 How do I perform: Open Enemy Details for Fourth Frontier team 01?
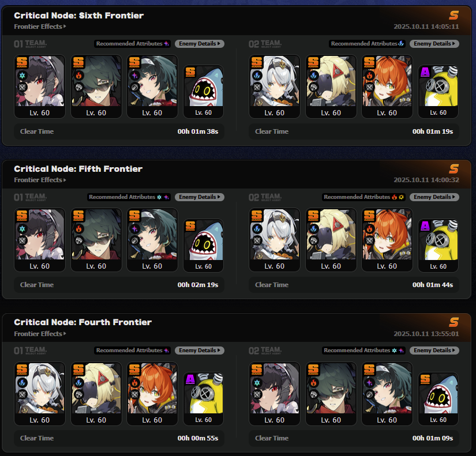200,351
